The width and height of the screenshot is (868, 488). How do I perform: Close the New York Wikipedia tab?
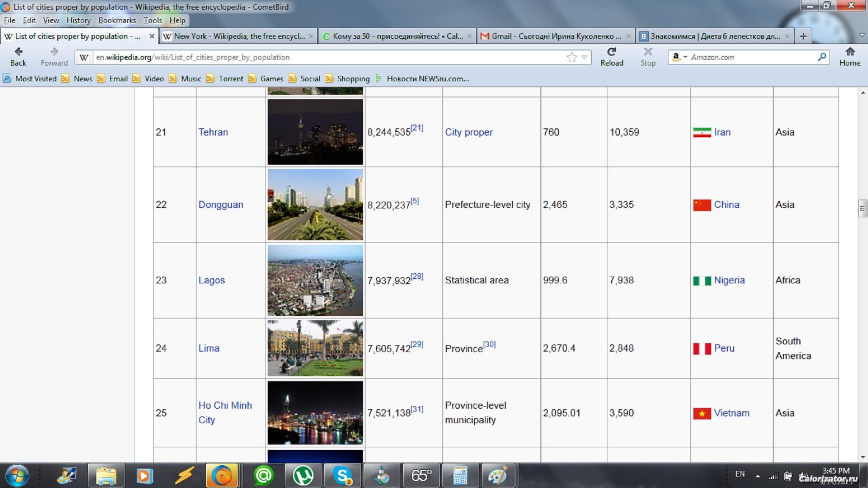coord(311,36)
